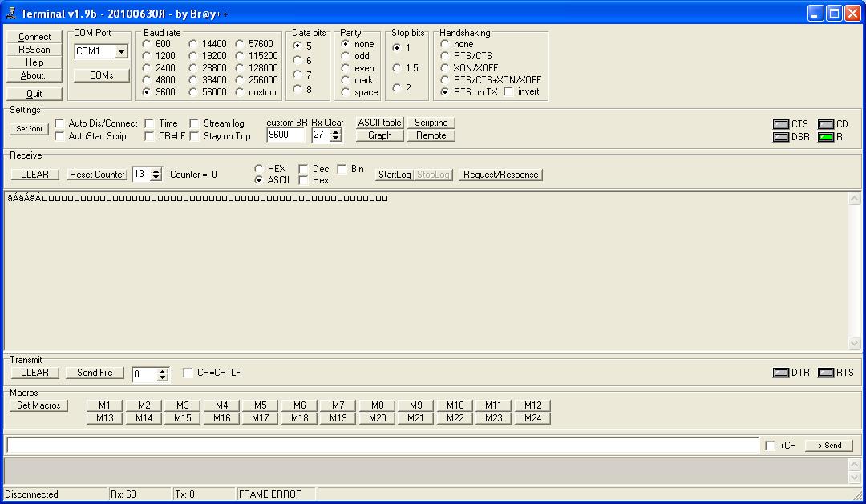Screen dimensions: 866x504
Task: Click the RTS indicator LED
Action: point(825,373)
